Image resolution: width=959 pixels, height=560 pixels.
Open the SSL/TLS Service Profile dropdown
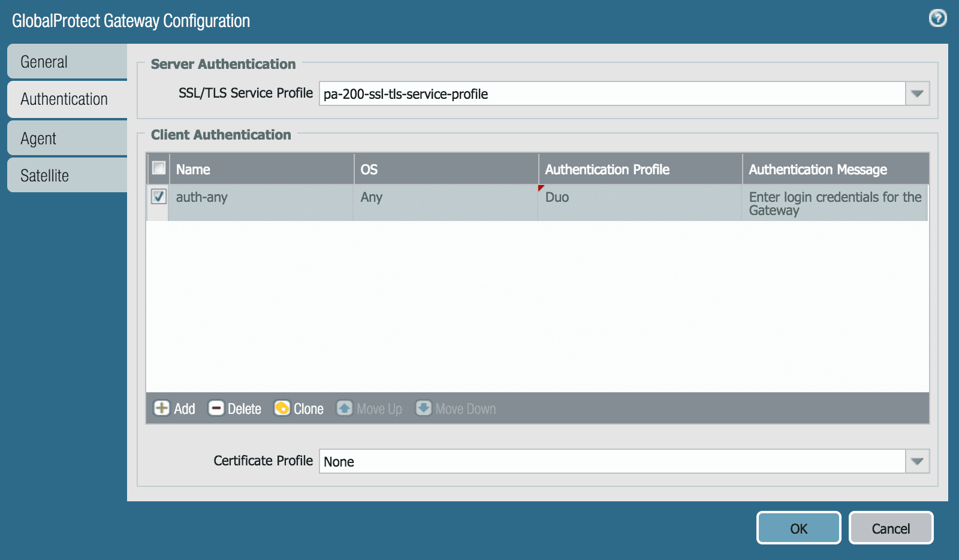(918, 93)
